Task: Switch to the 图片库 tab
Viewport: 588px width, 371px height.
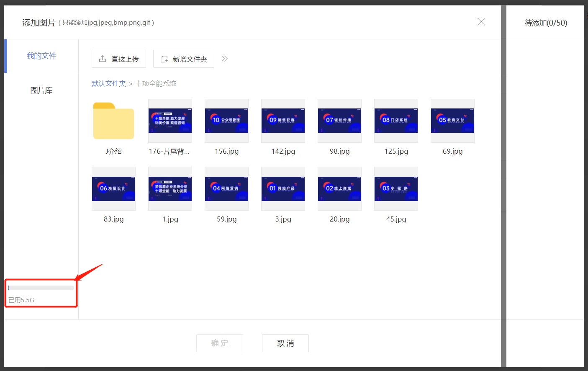Action: coord(41,90)
